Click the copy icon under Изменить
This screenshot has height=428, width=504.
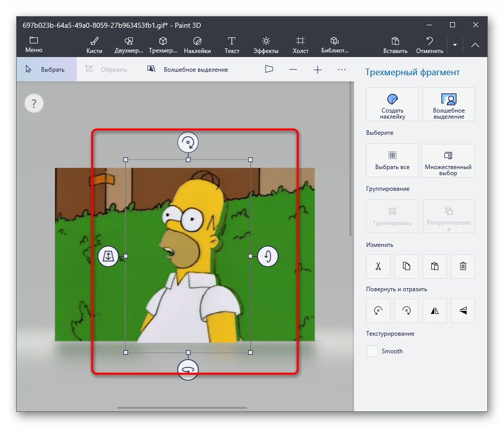tap(406, 266)
